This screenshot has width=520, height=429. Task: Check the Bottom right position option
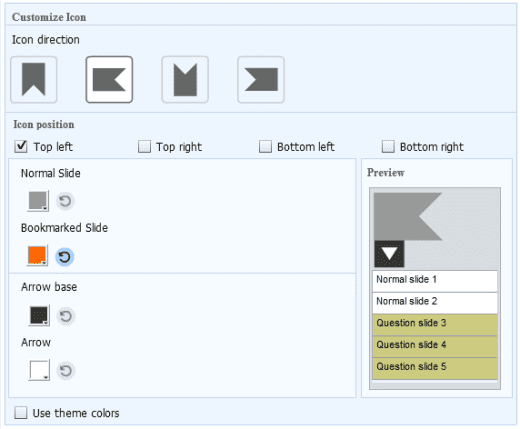pos(388,146)
